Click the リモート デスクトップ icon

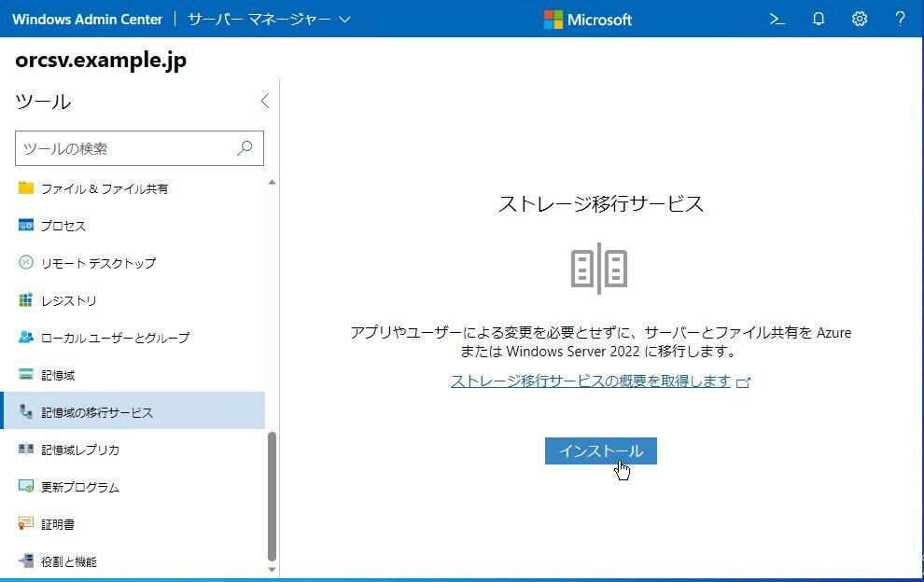coord(26,262)
